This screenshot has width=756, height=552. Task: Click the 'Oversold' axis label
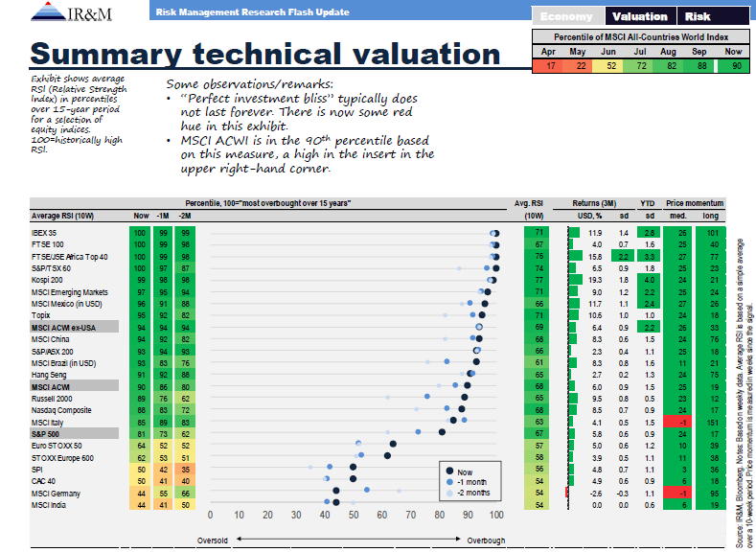click(212, 540)
